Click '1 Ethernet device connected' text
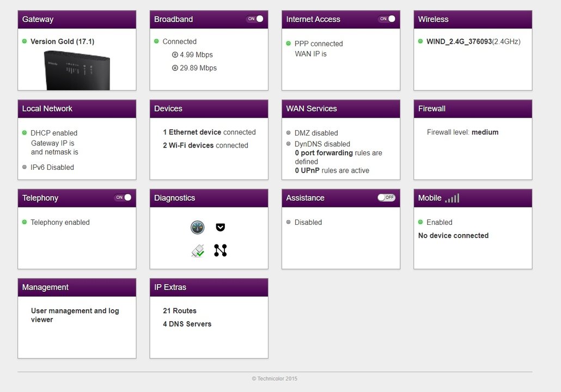This screenshot has width=561, height=392. [x=209, y=132]
